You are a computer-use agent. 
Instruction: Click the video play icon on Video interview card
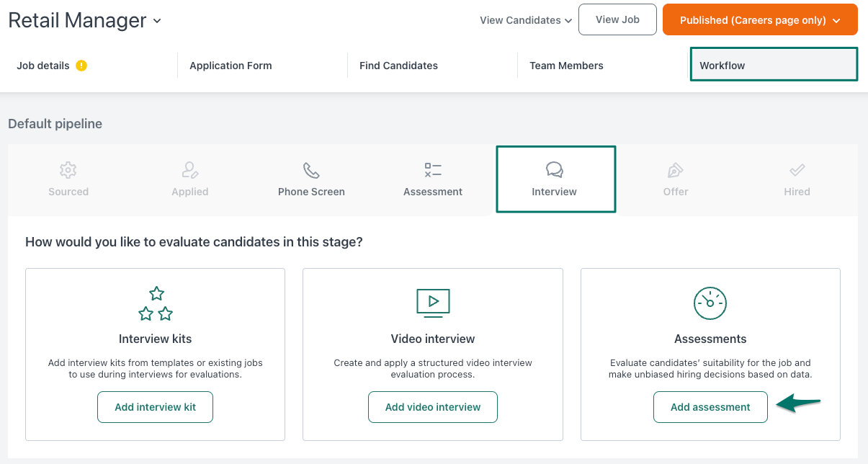432,303
